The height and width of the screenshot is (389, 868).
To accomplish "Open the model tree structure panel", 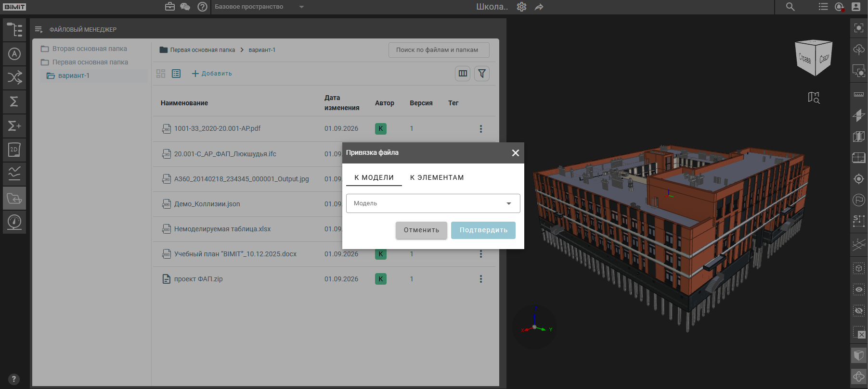I will coord(14,30).
